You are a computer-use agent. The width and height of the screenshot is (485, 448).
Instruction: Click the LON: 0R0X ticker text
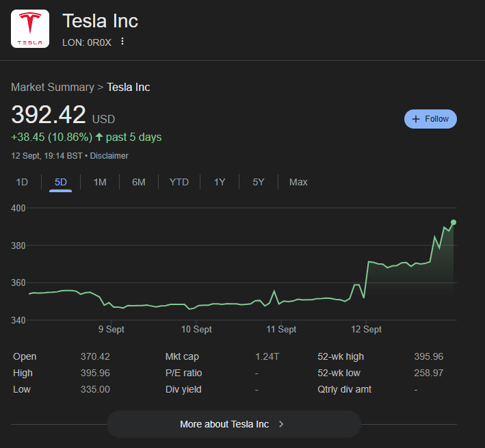point(87,42)
